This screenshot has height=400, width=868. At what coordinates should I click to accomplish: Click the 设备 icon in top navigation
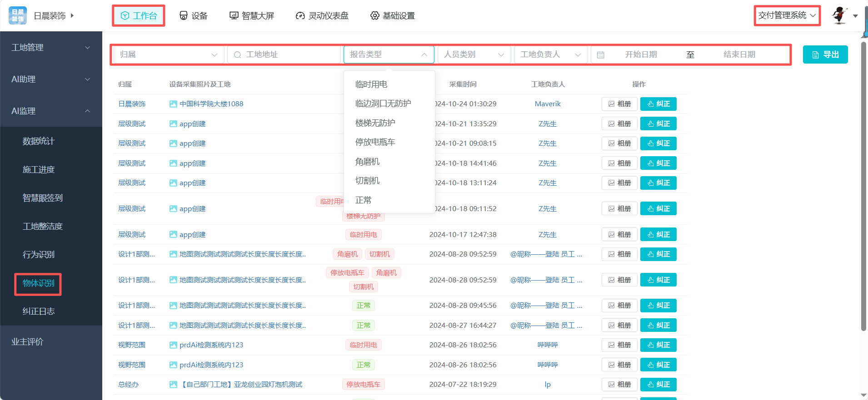click(x=184, y=16)
